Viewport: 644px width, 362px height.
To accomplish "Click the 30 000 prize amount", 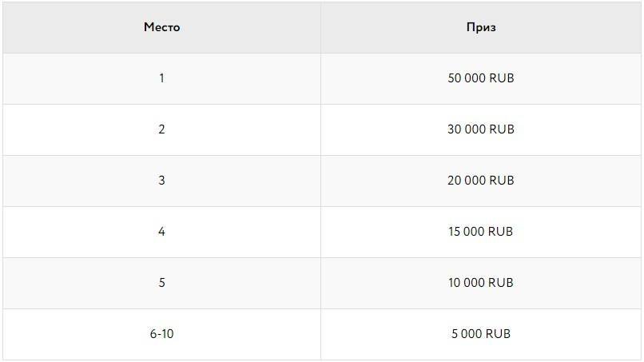I will (x=467, y=129).
